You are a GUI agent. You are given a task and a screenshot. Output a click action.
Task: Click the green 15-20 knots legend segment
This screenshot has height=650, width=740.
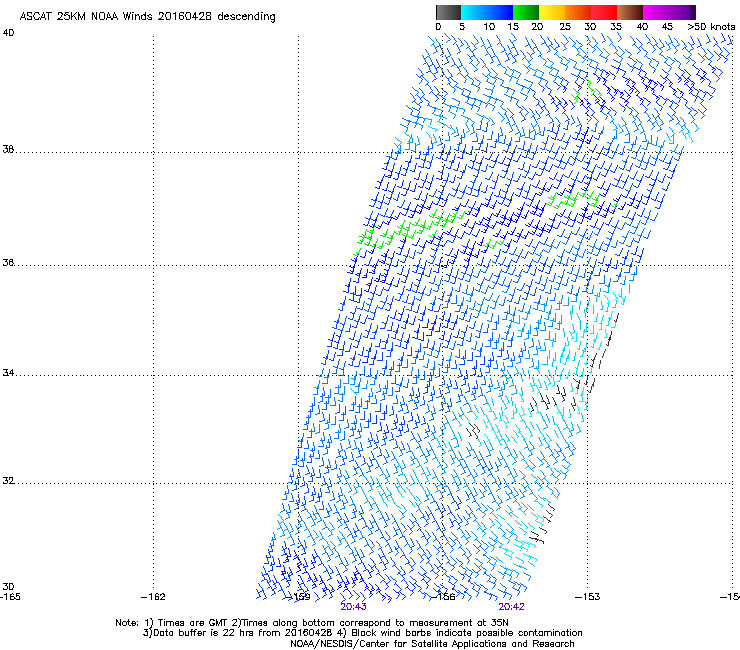(526, 12)
